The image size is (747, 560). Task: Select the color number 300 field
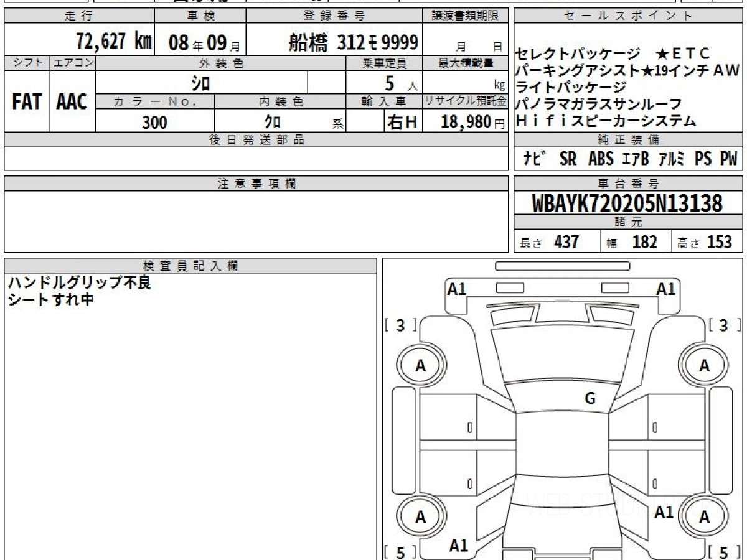tap(154, 123)
